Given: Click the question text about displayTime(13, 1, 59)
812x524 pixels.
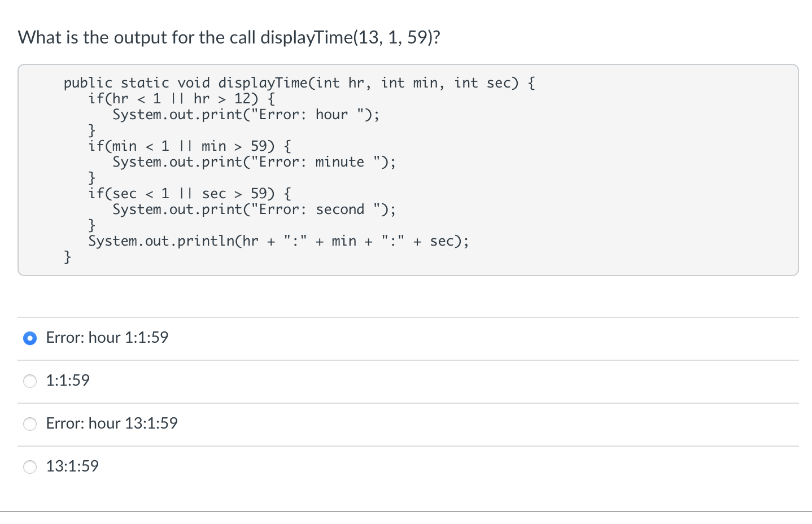Looking at the screenshot, I should click(229, 37).
